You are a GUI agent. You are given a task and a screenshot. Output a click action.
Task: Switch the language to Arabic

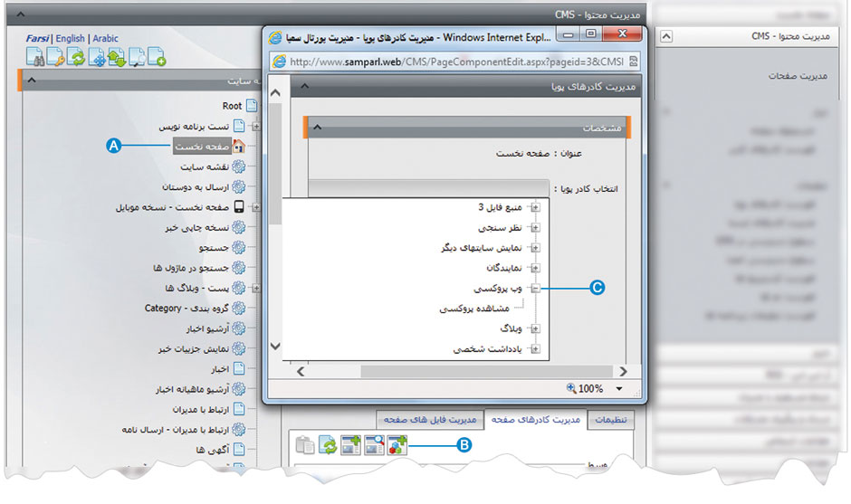pyautogui.click(x=105, y=39)
